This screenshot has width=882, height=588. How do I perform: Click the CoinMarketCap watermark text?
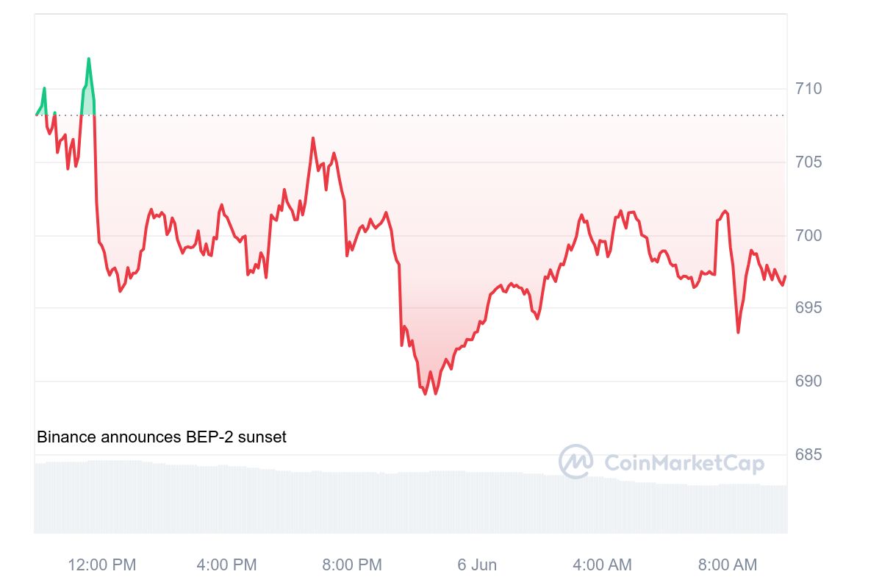[684, 463]
